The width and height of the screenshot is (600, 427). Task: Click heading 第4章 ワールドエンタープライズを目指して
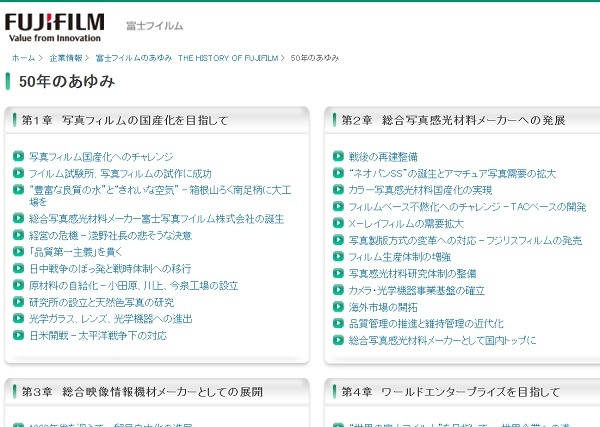tap(451, 392)
